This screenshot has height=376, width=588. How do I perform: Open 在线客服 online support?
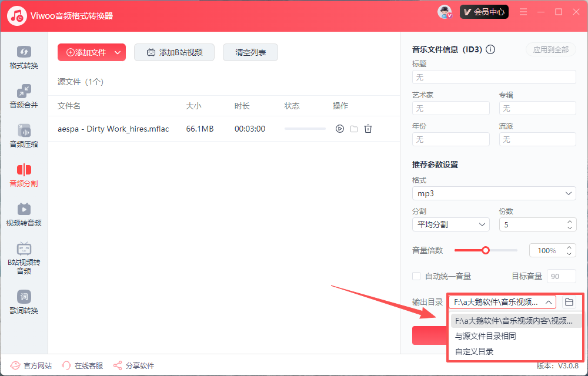tap(82, 365)
